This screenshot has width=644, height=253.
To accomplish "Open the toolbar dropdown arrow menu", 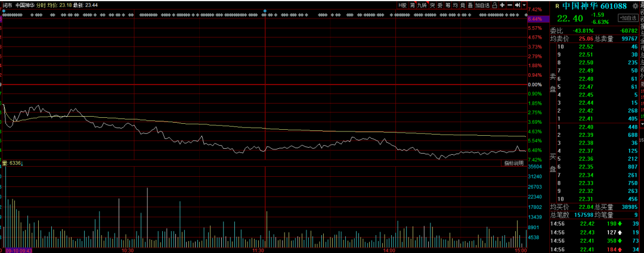I will click(x=524, y=5).
